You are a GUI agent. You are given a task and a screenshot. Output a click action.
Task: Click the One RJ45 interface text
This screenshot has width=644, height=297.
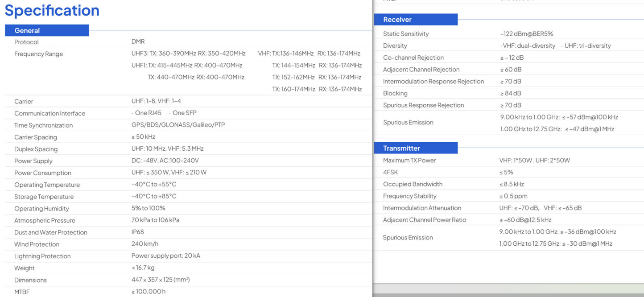point(148,113)
